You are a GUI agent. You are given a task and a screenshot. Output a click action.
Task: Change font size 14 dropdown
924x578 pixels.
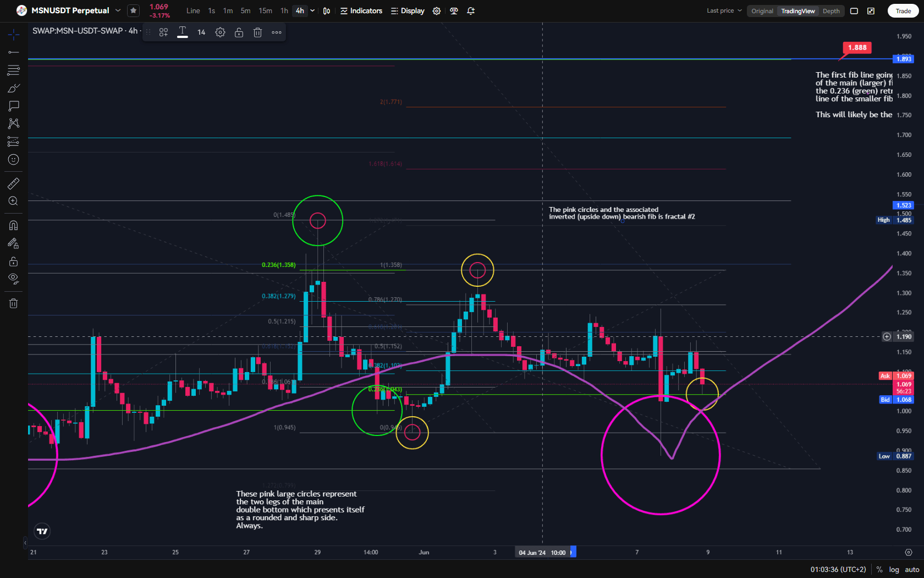coord(201,32)
